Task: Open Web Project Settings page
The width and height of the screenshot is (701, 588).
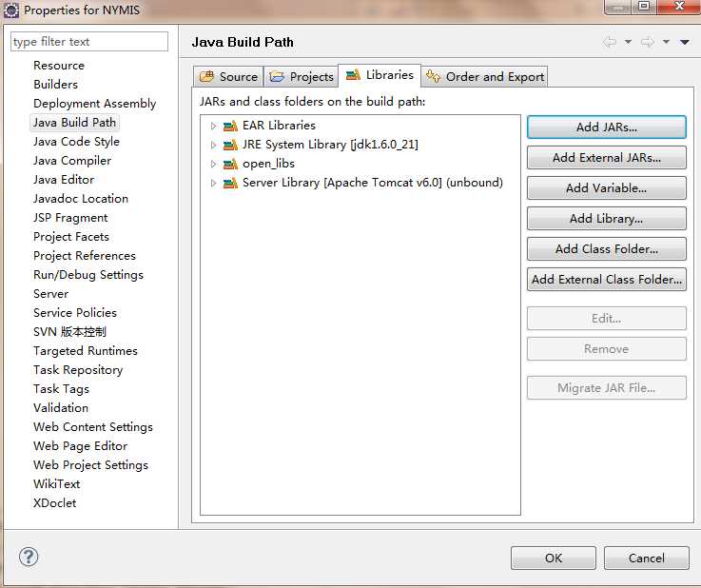Action: click(90, 465)
